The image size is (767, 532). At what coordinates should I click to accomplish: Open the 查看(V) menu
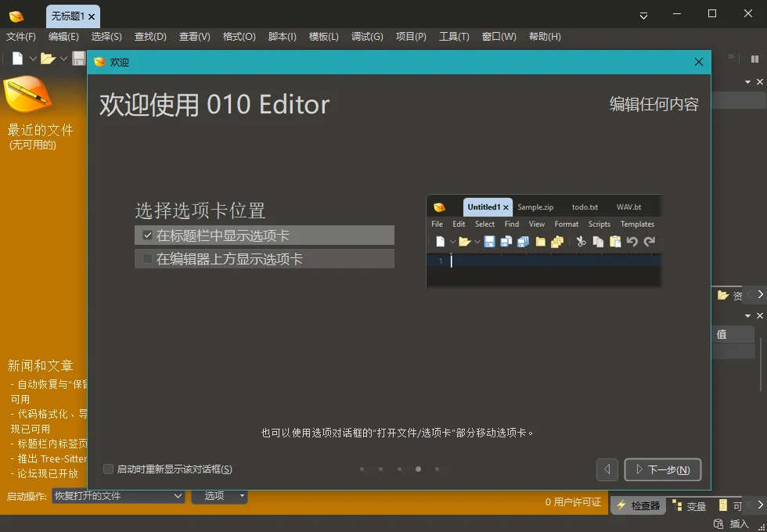(194, 37)
